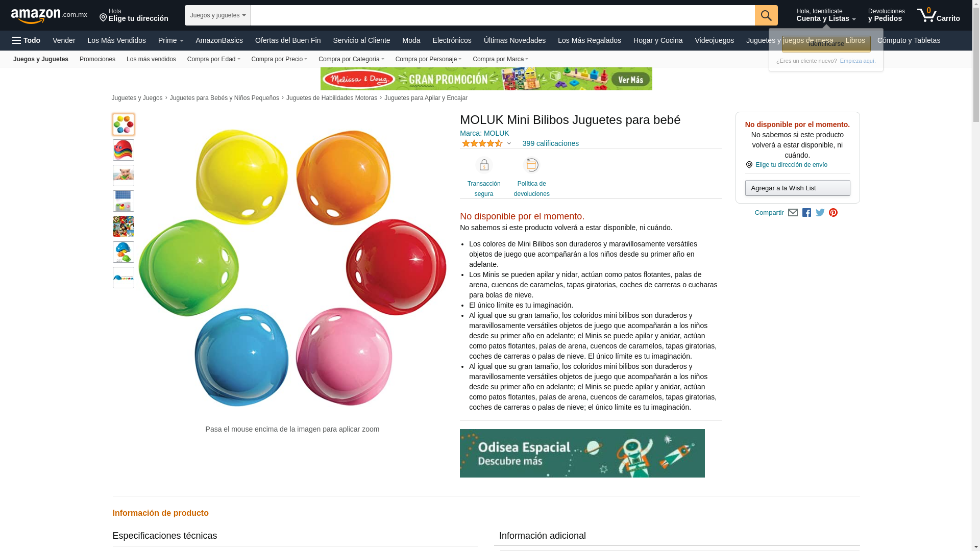Open Ofertas del Buen Fin menu item
Viewport: 980px width, 551px height.
(x=288, y=40)
